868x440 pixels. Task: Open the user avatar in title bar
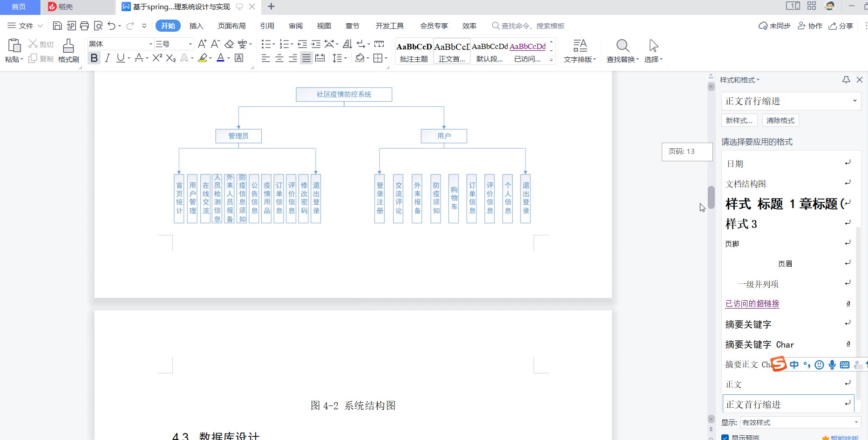830,6
